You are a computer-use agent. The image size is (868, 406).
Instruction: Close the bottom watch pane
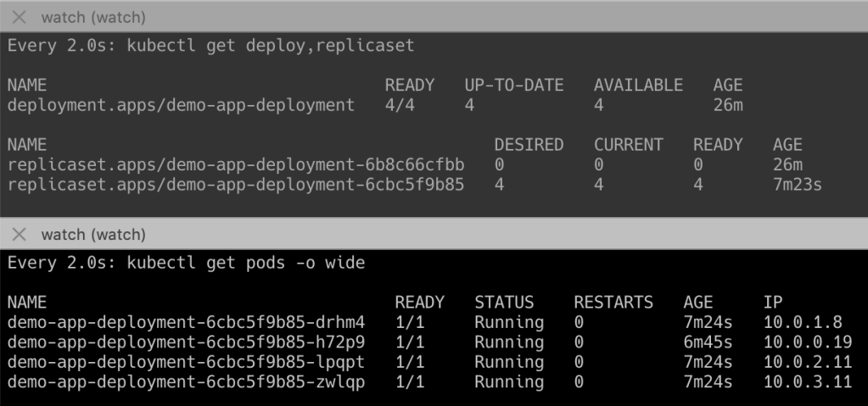coord(20,234)
